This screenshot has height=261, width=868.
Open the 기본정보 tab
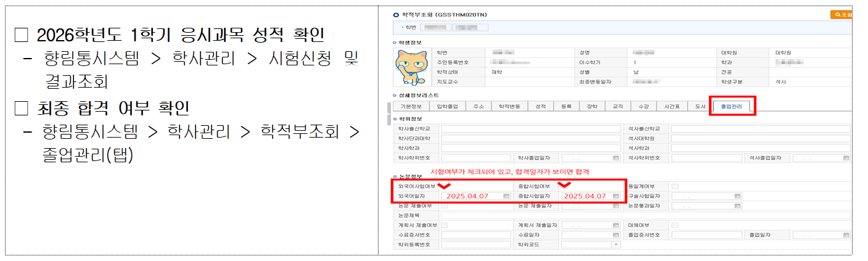(411, 106)
